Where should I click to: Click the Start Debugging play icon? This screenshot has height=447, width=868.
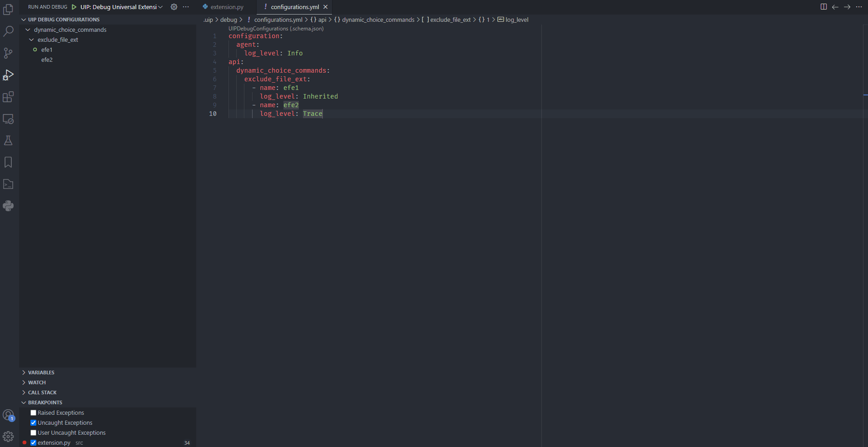pos(74,7)
